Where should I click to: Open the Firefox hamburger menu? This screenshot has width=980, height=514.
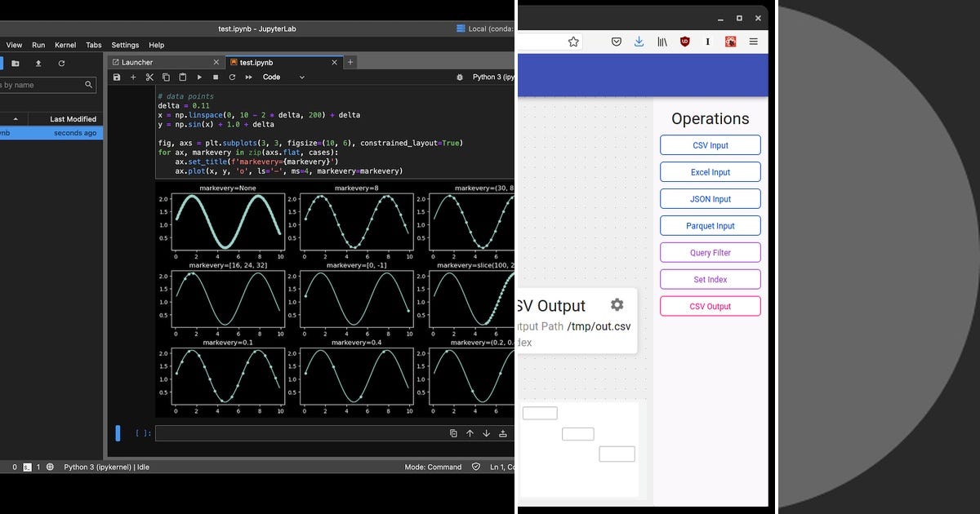click(x=753, y=42)
